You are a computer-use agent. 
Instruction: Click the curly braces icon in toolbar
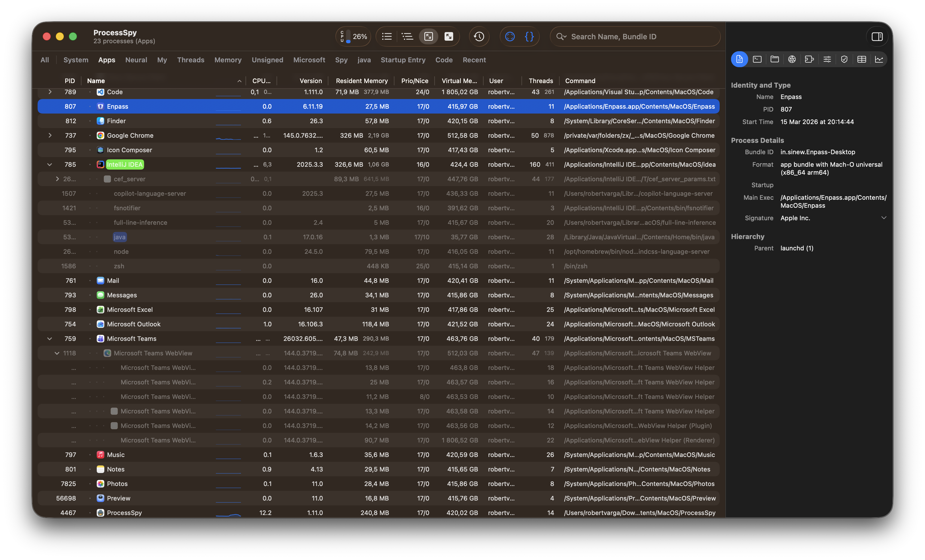tap(529, 36)
